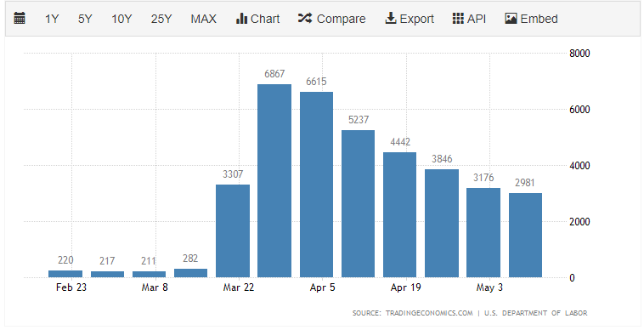The width and height of the screenshot is (644, 330).
Task: Open the API option
Action: (x=470, y=19)
